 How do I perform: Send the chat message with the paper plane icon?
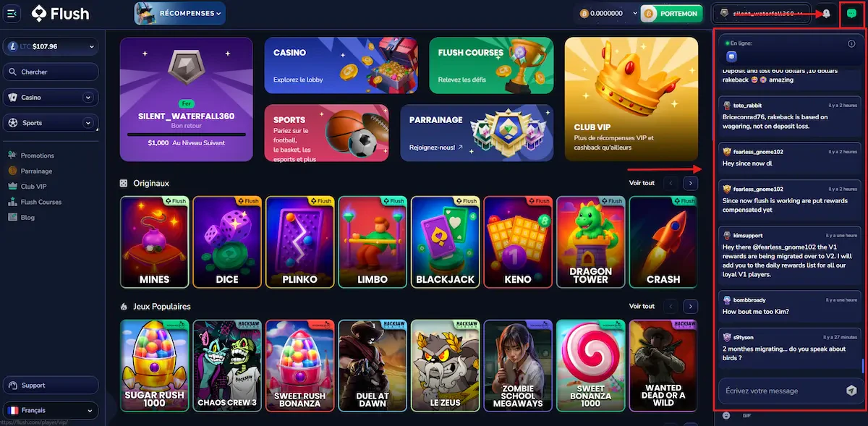point(851,391)
